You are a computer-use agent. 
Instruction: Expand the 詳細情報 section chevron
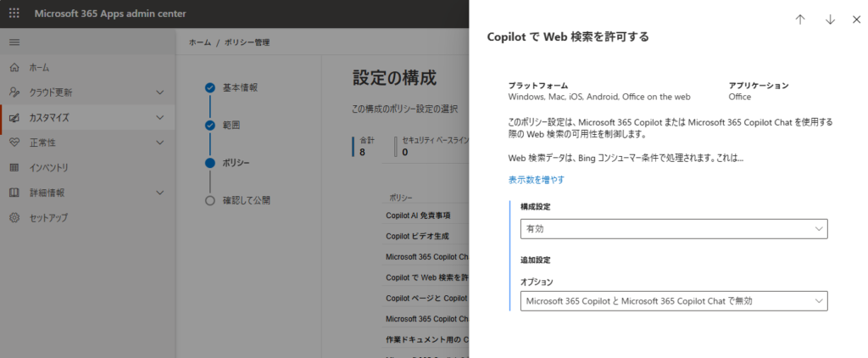[160, 193]
